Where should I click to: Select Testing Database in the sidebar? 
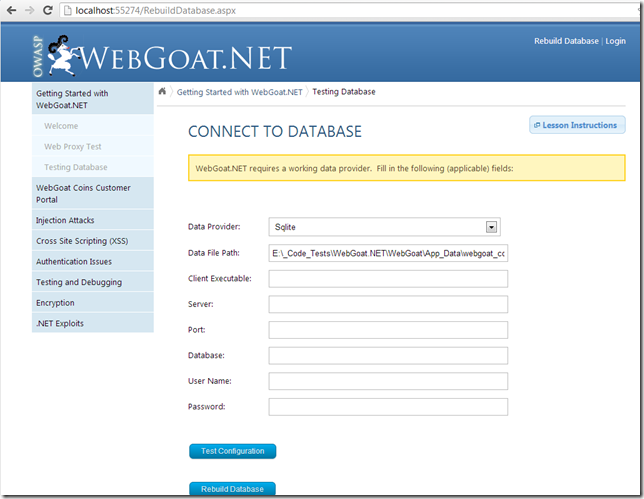click(93, 167)
